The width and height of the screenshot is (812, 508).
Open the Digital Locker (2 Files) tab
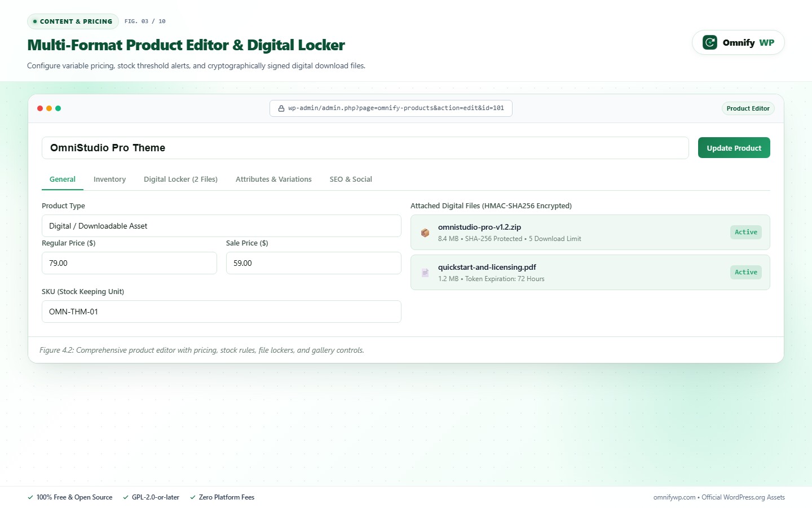click(x=180, y=179)
